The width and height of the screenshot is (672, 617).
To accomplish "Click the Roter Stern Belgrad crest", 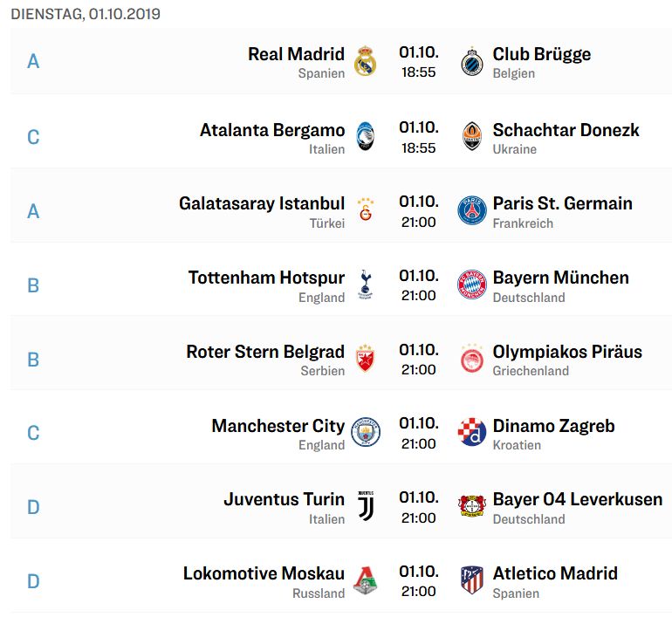I will [x=365, y=358].
